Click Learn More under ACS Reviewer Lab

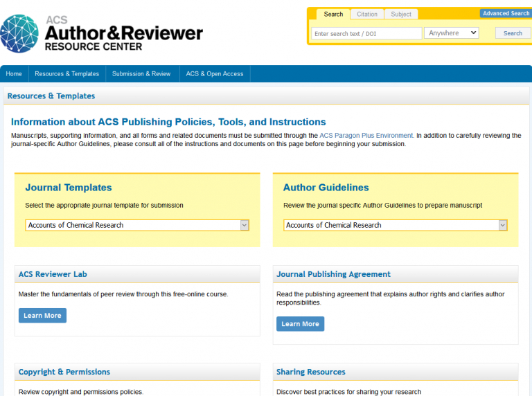(x=42, y=315)
